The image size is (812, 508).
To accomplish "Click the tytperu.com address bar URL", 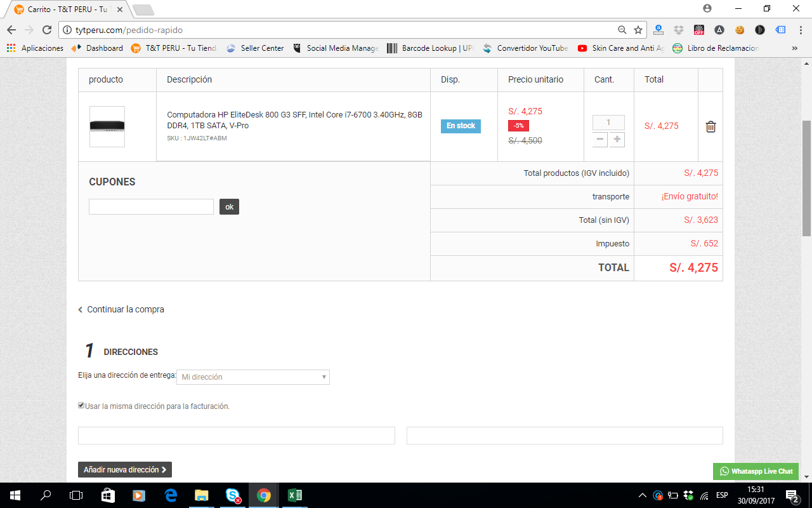I will coord(129,30).
